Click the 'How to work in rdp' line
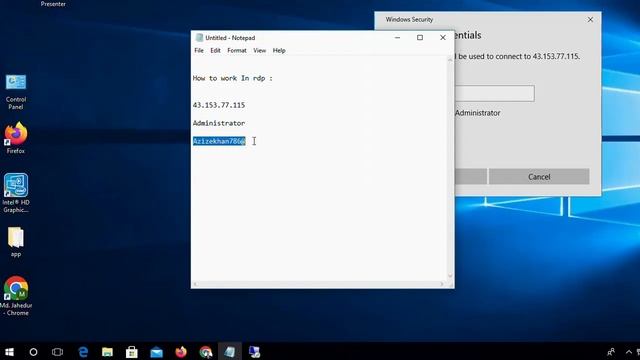This screenshot has height=360, width=640. click(x=233, y=78)
